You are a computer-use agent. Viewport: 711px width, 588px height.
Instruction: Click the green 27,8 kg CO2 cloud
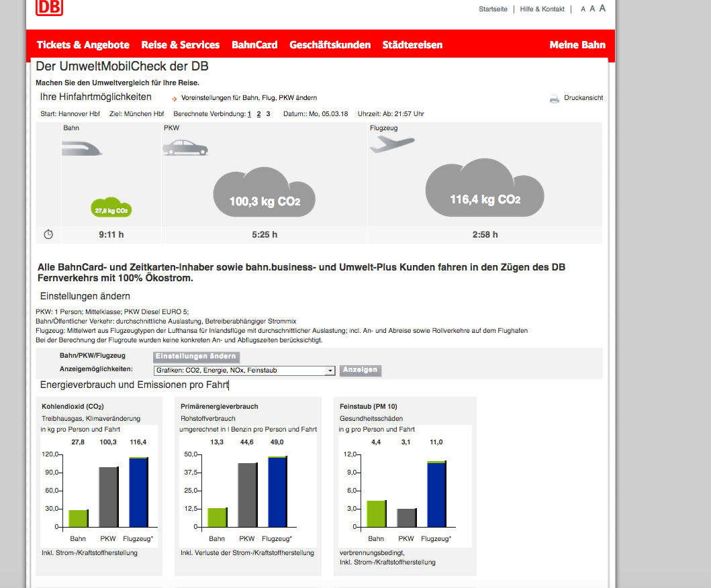(111, 207)
